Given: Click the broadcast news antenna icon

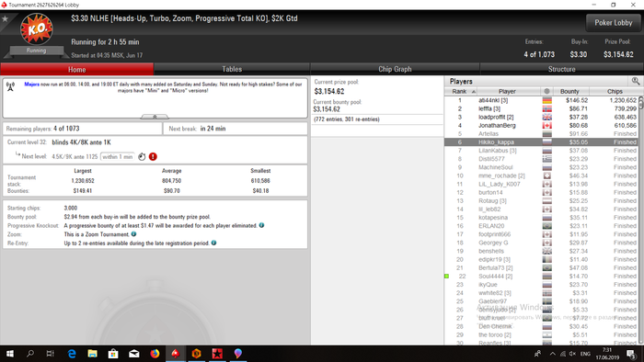Looking at the screenshot, I should point(11,86).
